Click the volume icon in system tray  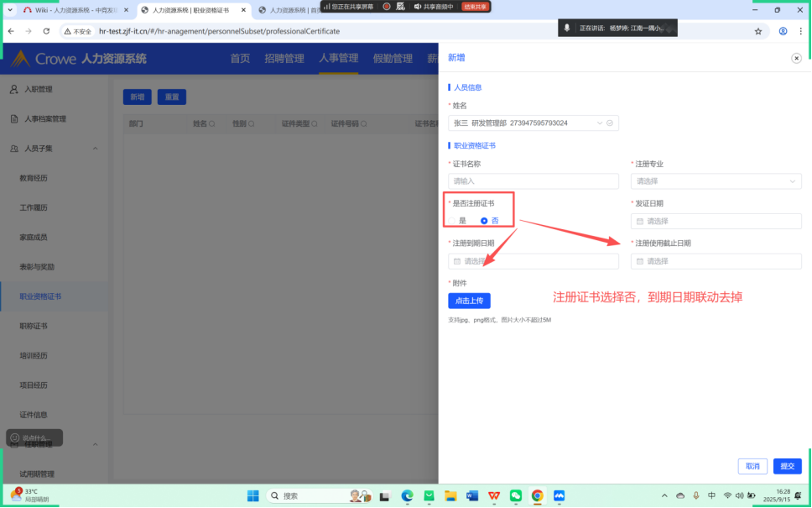[739, 496]
